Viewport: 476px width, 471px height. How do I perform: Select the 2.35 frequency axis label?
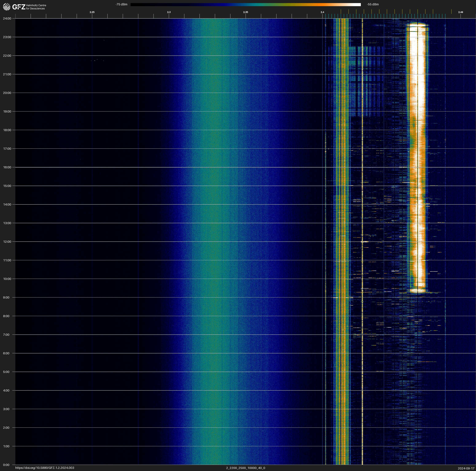pyautogui.click(x=245, y=12)
